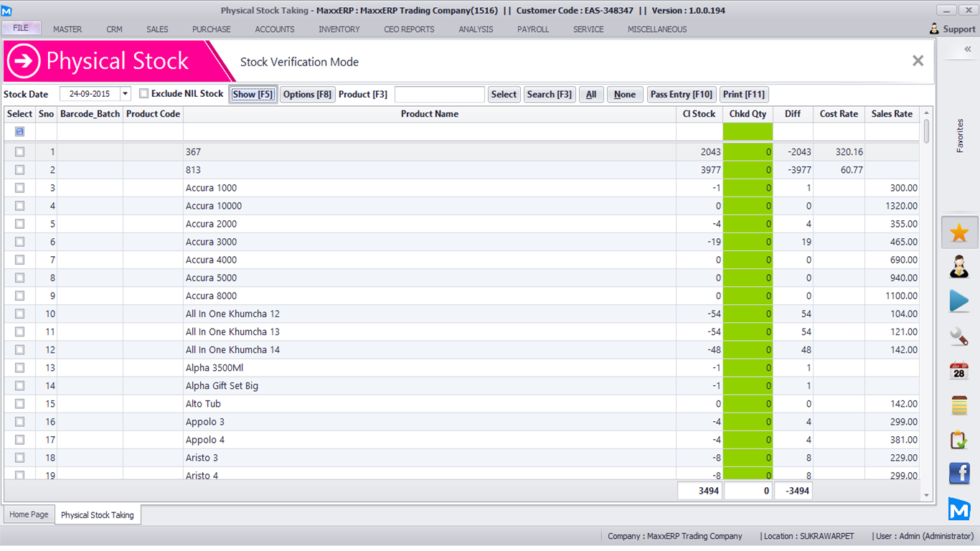This screenshot has width=980, height=551.
Task: Click the yellow notepad icon
Action: [959, 405]
